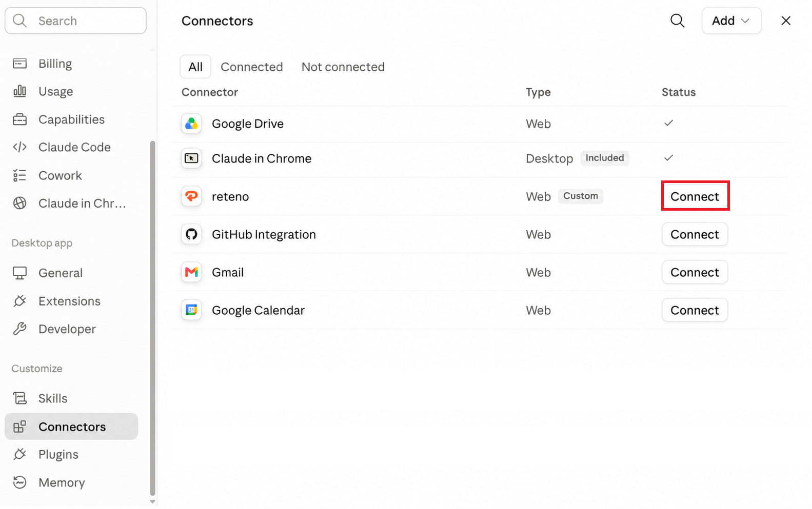Click the General monitor icon

tap(19, 273)
